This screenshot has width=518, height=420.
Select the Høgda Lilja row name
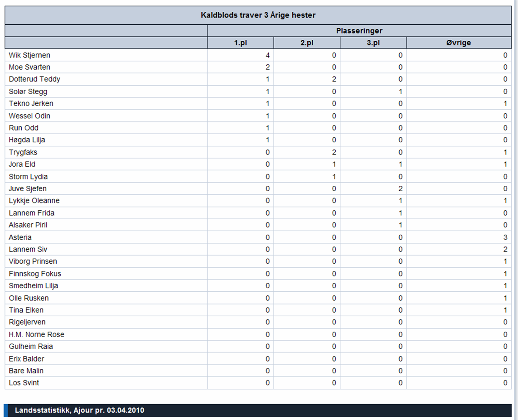(27, 140)
